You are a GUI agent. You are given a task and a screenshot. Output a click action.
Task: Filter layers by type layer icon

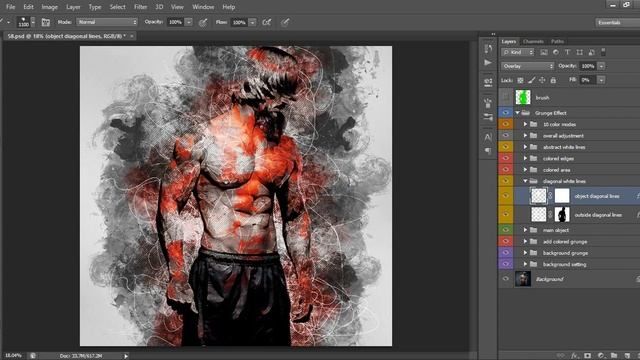pyautogui.click(x=567, y=52)
